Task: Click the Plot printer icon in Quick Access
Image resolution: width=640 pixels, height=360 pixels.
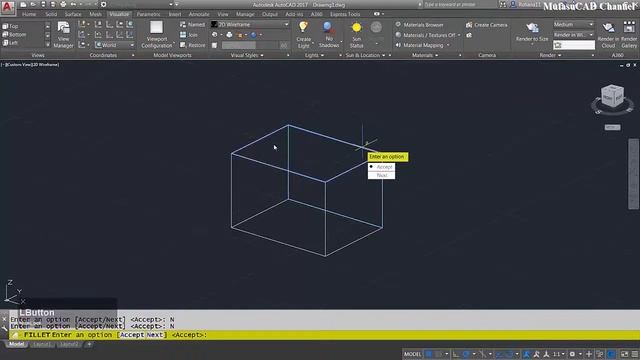Action: click(63, 4)
